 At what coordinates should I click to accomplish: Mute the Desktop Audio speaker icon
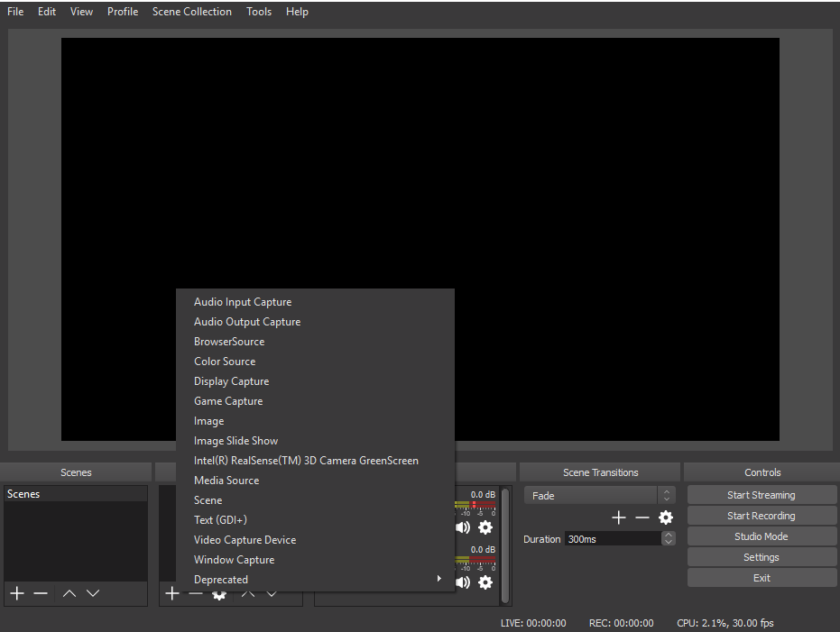(x=463, y=527)
